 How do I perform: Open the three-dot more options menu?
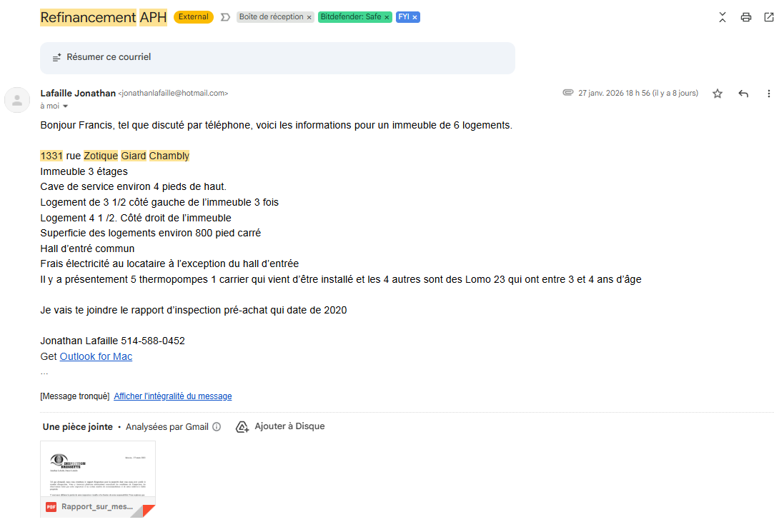(769, 94)
